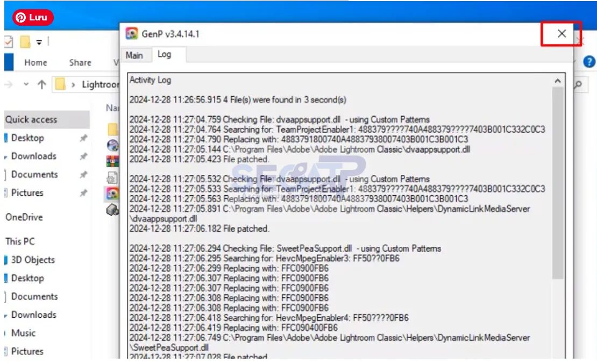Open the Home ribbon tab in Explorer

pyautogui.click(x=35, y=62)
